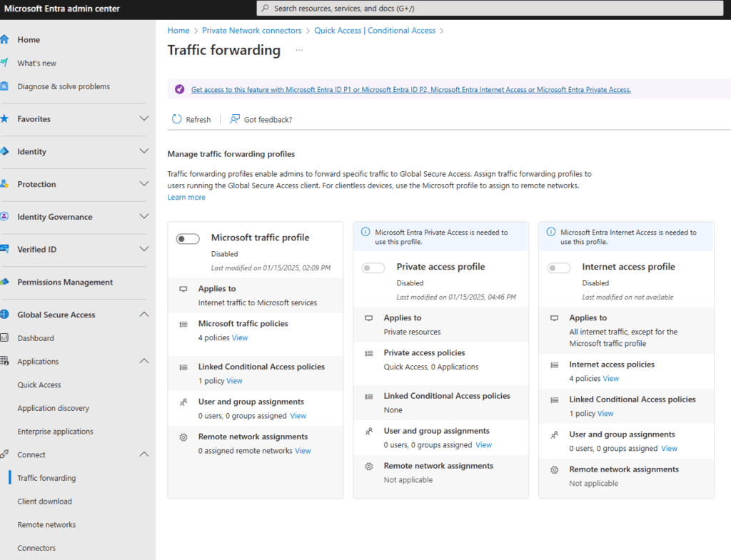
Task: Click the Learn more link
Action: pyautogui.click(x=186, y=198)
